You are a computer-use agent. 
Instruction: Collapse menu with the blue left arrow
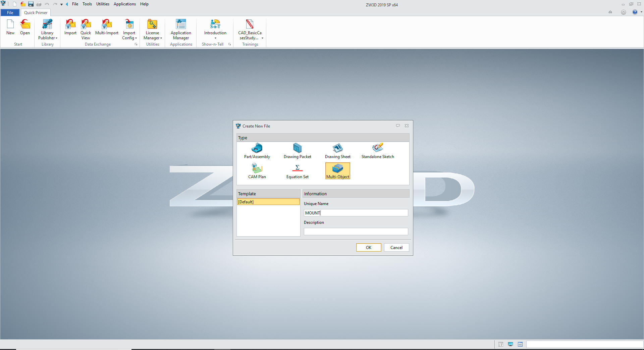click(67, 4)
